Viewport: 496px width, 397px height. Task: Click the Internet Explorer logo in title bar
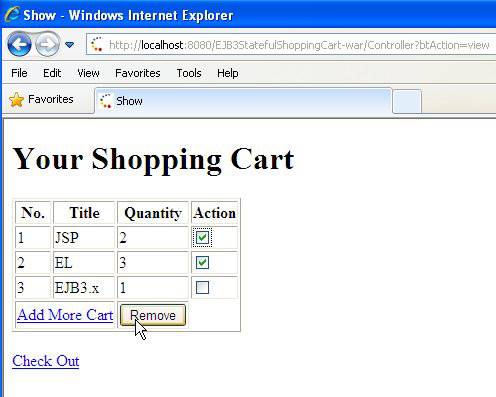(x=12, y=14)
